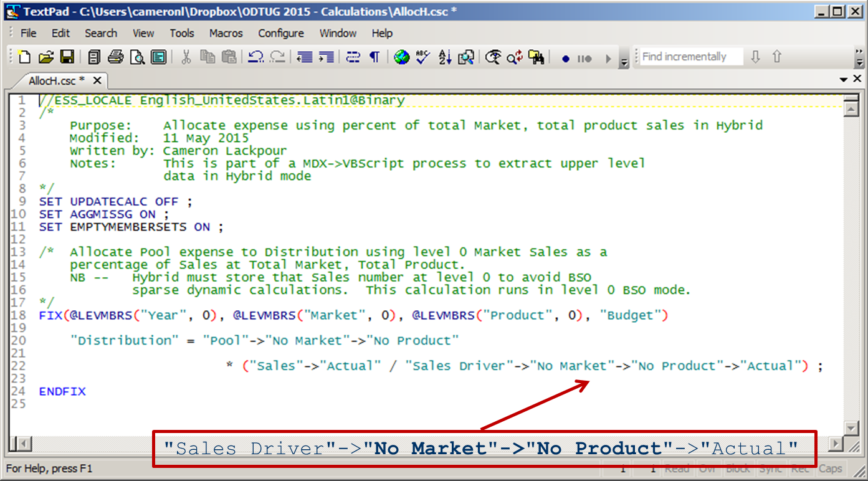
Task: Open Find in Files binoculars icon
Action: tap(536, 57)
